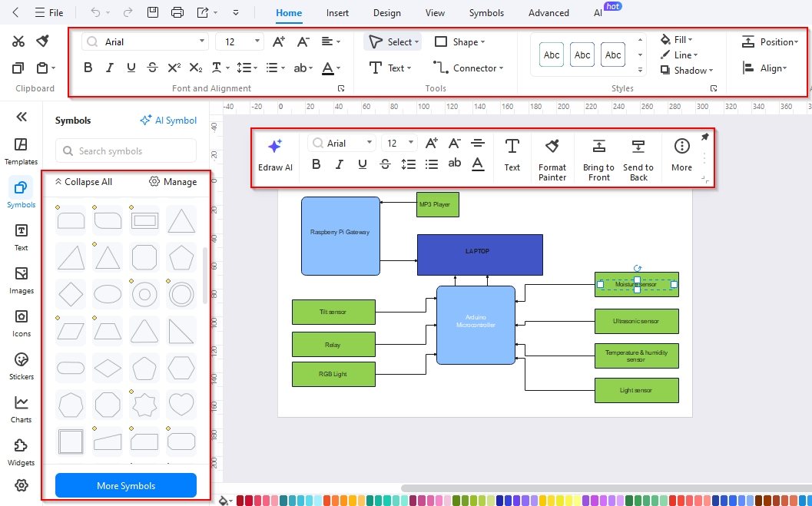Open the ribbon font name dropdown
Image resolution: width=812 pixels, height=506 pixels.
point(202,41)
